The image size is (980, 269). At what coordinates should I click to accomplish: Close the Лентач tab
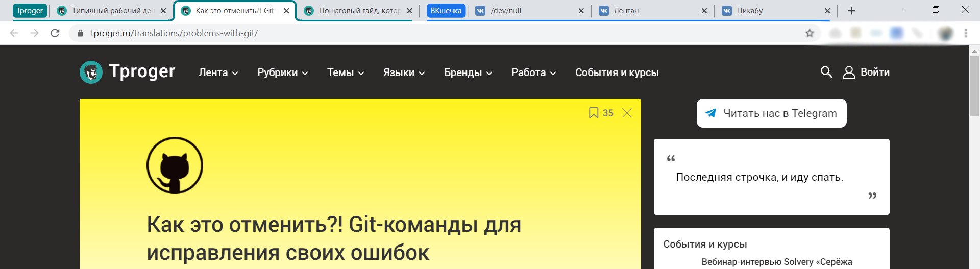pyautogui.click(x=704, y=11)
